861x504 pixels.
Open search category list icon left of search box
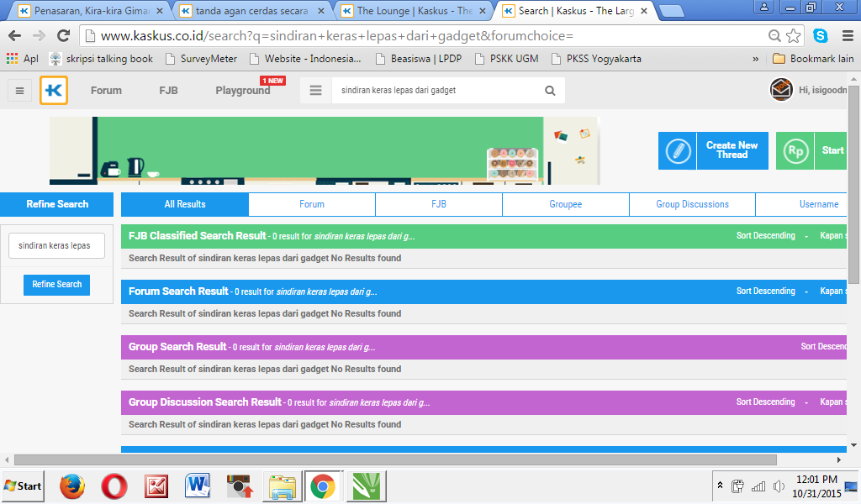(x=316, y=91)
